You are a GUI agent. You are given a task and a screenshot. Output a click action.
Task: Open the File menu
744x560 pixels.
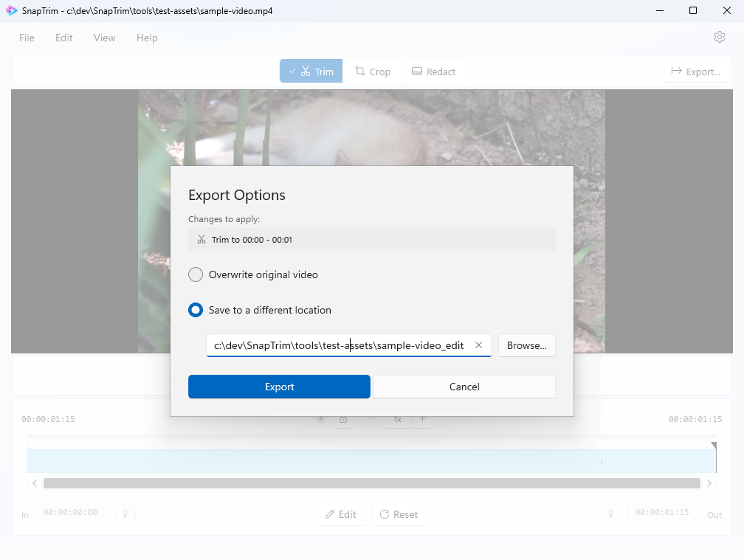(27, 38)
